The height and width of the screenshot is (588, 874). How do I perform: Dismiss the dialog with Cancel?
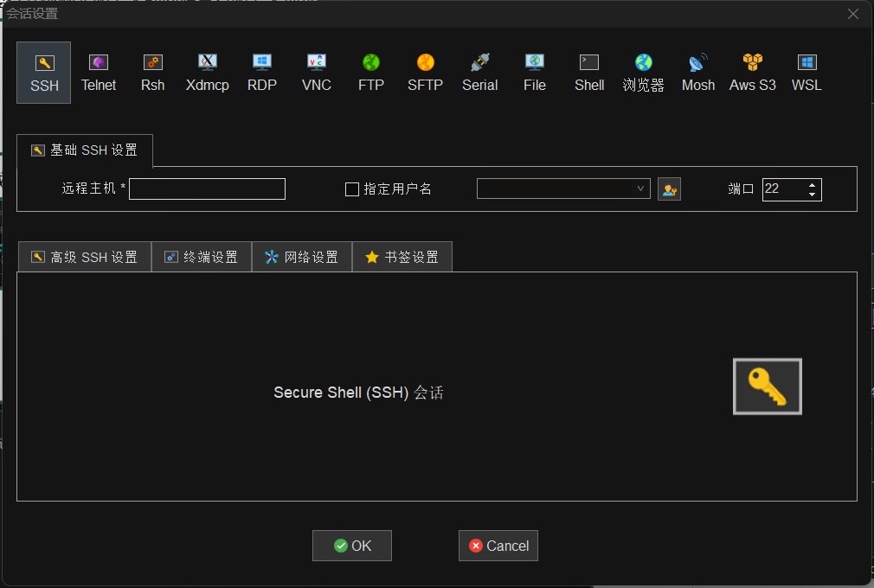tap(498, 546)
